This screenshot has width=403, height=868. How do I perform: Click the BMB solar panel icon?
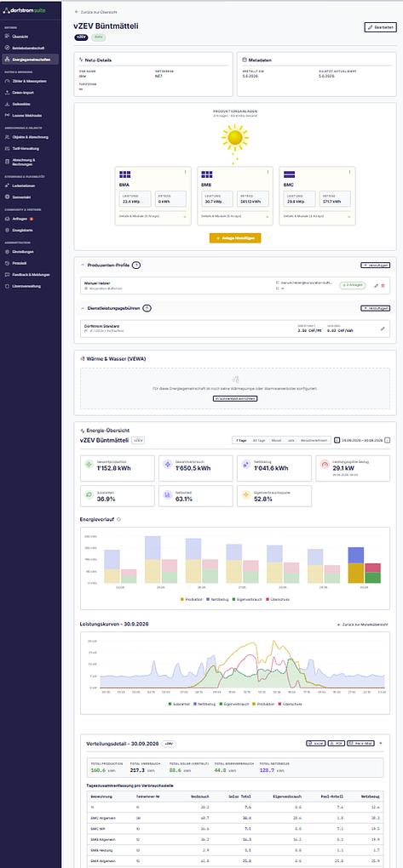(x=207, y=174)
